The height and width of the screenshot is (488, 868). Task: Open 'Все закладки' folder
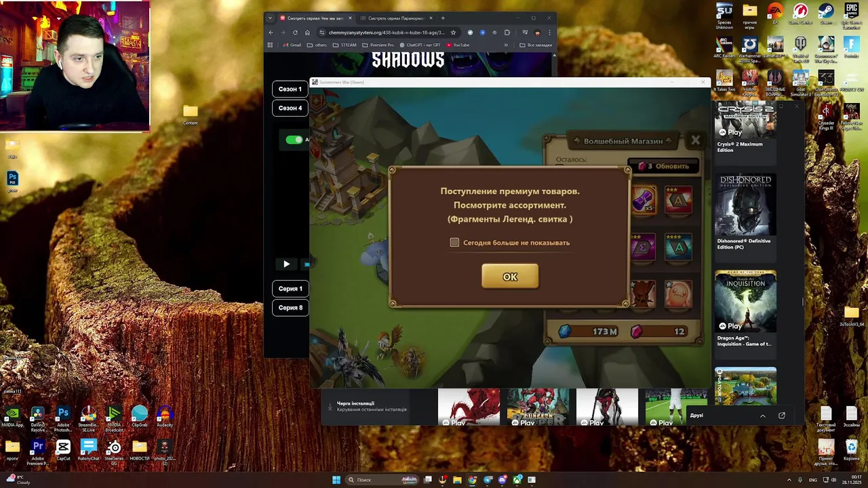coord(535,45)
